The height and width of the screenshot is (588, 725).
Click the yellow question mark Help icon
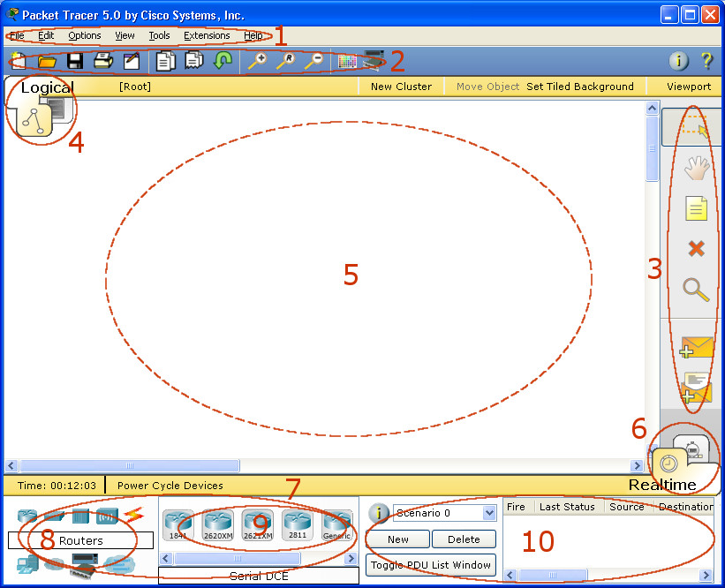pos(706,61)
